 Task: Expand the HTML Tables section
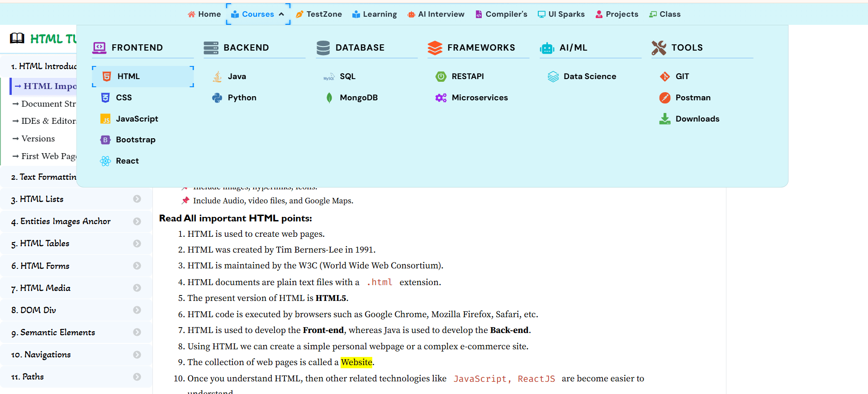[x=137, y=244]
